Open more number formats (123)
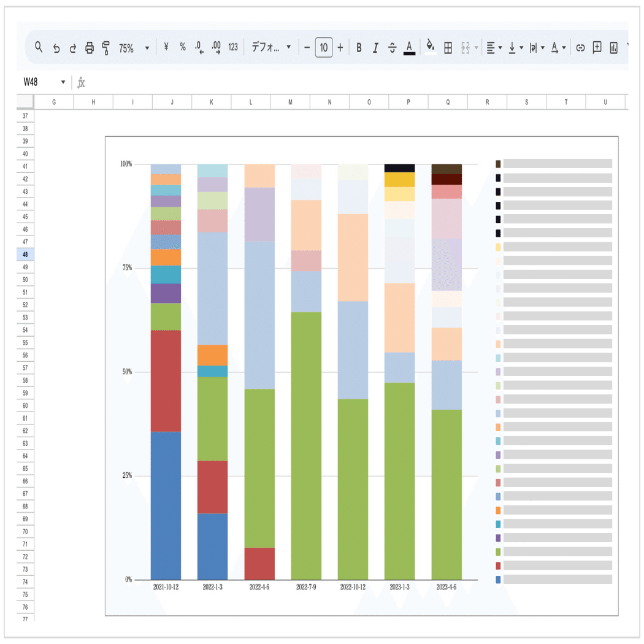The height and width of the screenshot is (644, 644). (x=233, y=47)
